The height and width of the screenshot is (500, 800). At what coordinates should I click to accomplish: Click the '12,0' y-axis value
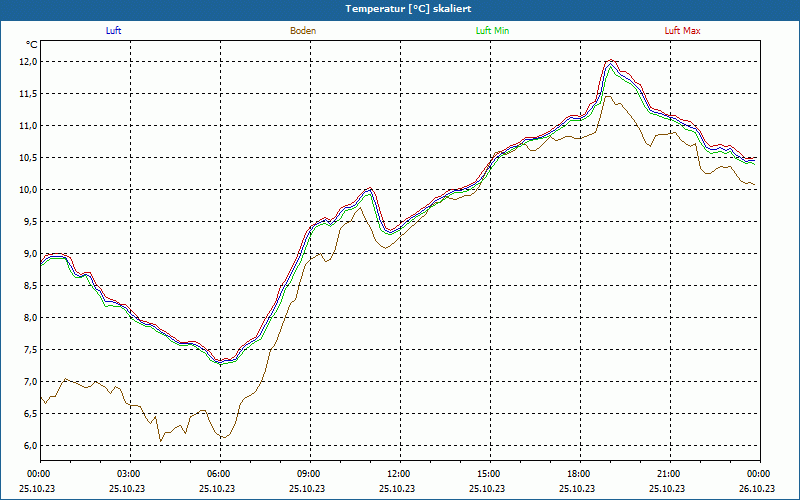pos(29,62)
